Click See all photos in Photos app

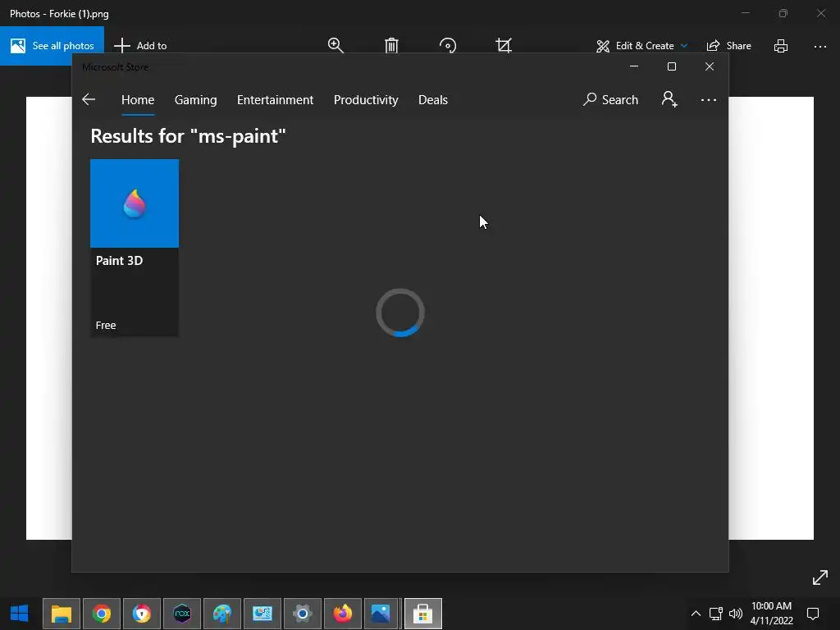[52, 46]
